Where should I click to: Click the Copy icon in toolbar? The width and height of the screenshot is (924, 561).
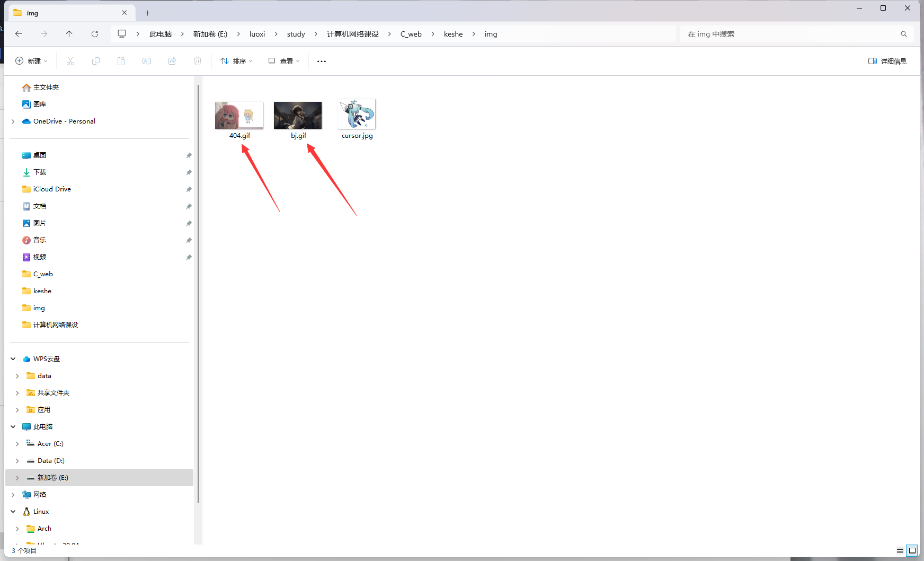point(96,61)
